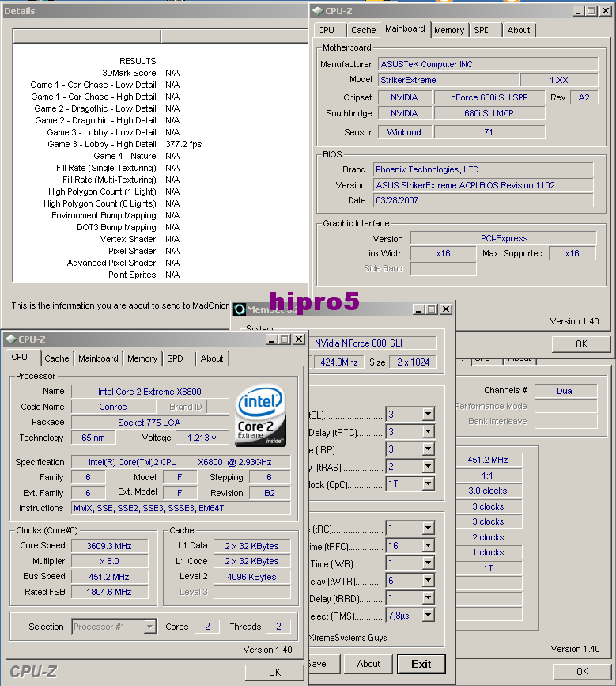Switch to the Mainboard tab in the lower CPU-Z window
Image resolution: width=616 pixels, height=686 pixels.
(98, 358)
